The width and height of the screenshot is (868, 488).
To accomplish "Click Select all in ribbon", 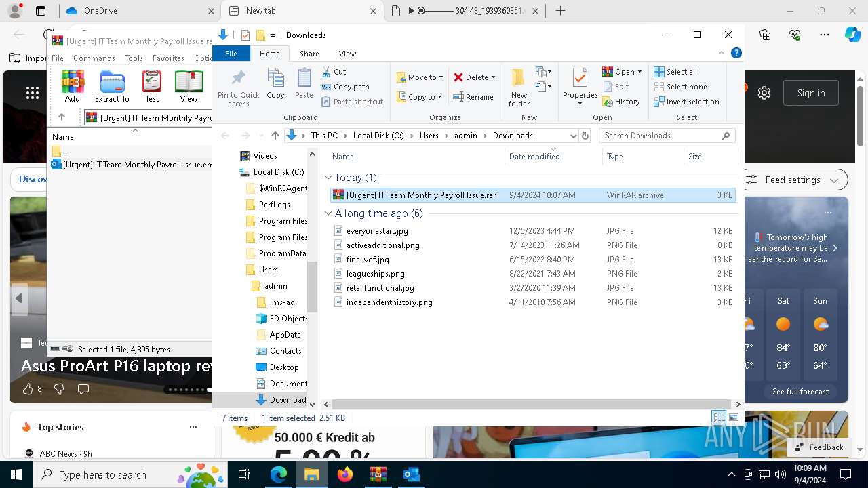I will pyautogui.click(x=675, y=72).
